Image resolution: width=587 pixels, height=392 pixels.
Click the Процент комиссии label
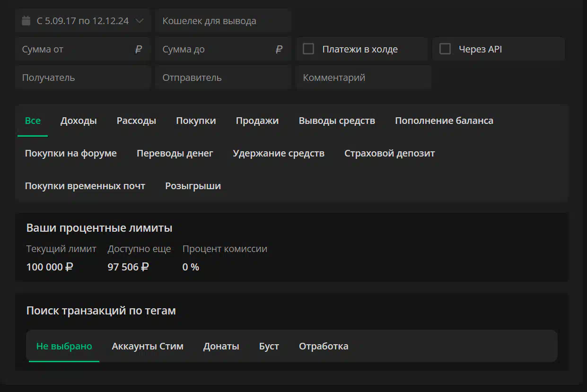pyautogui.click(x=225, y=249)
